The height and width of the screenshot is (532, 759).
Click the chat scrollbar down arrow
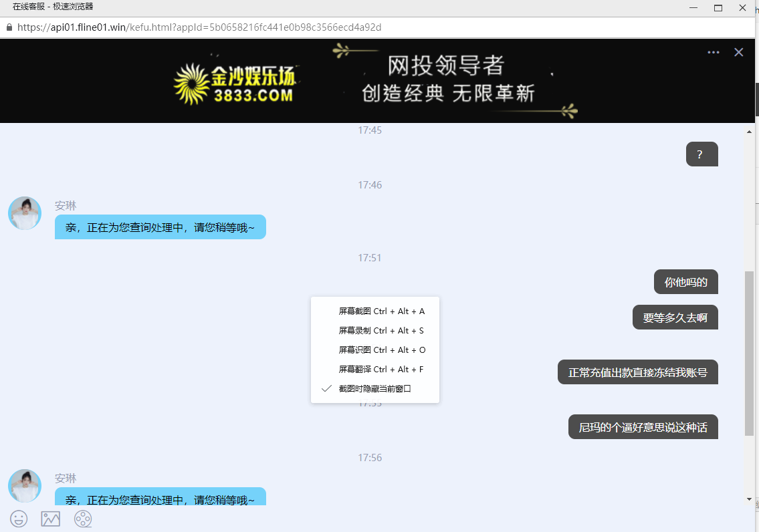749,499
